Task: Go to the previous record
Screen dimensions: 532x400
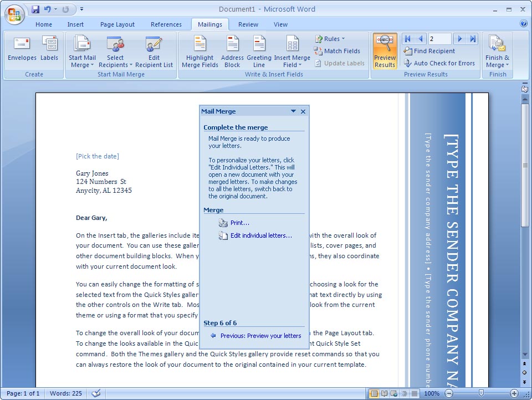Action: 421,39
